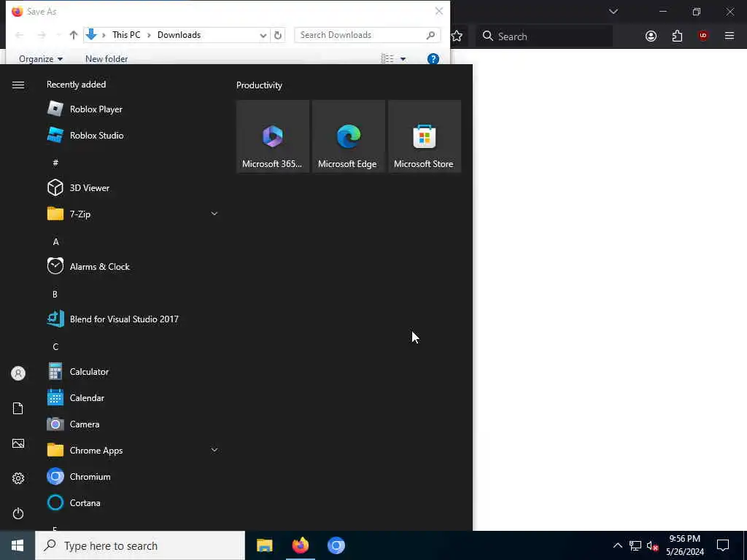Go up one folder in Save As
The height and width of the screenshot is (560, 747).
(x=74, y=35)
